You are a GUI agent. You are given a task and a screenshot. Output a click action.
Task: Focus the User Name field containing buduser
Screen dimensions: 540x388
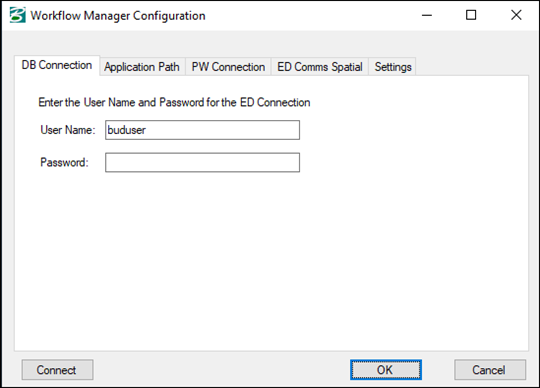point(202,130)
